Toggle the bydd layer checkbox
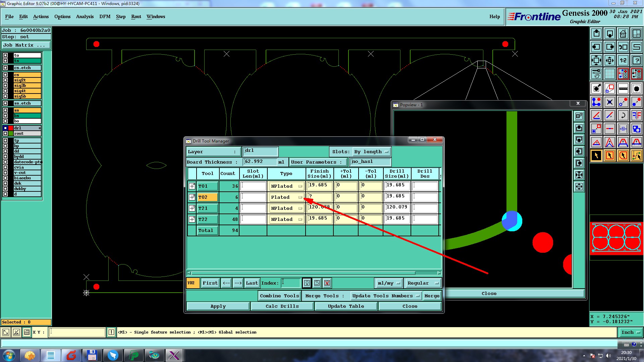 pos(5,157)
